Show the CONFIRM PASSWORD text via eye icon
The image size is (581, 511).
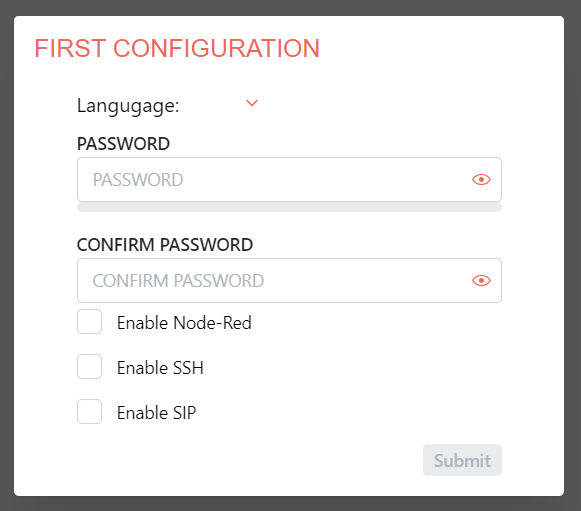point(481,281)
